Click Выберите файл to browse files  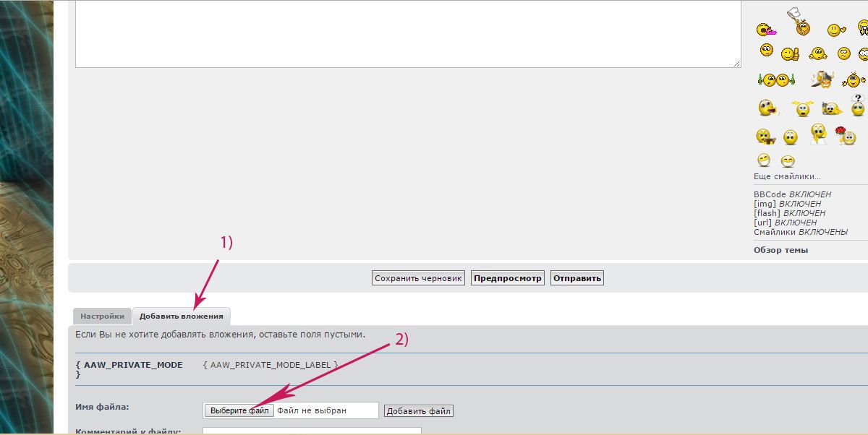(x=239, y=410)
